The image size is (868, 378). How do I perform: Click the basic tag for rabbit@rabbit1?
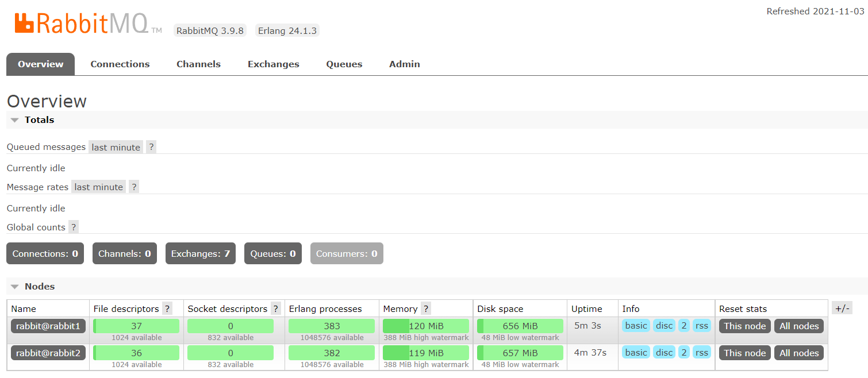pyautogui.click(x=636, y=326)
